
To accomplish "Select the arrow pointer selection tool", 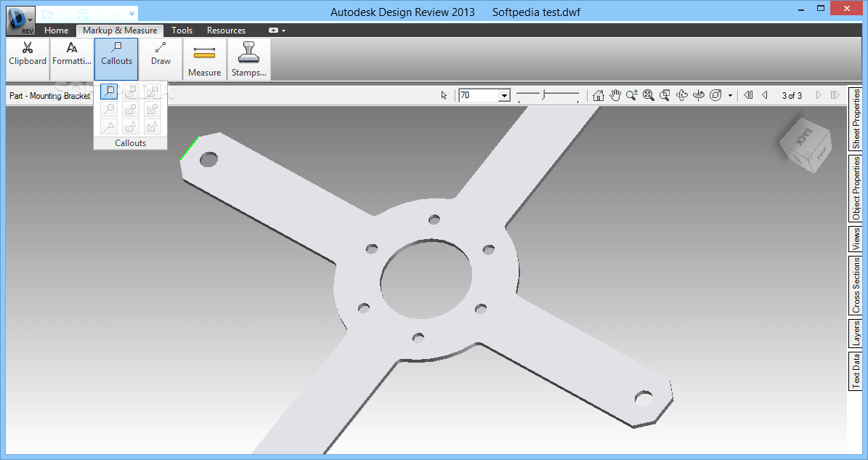I will 444,95.
